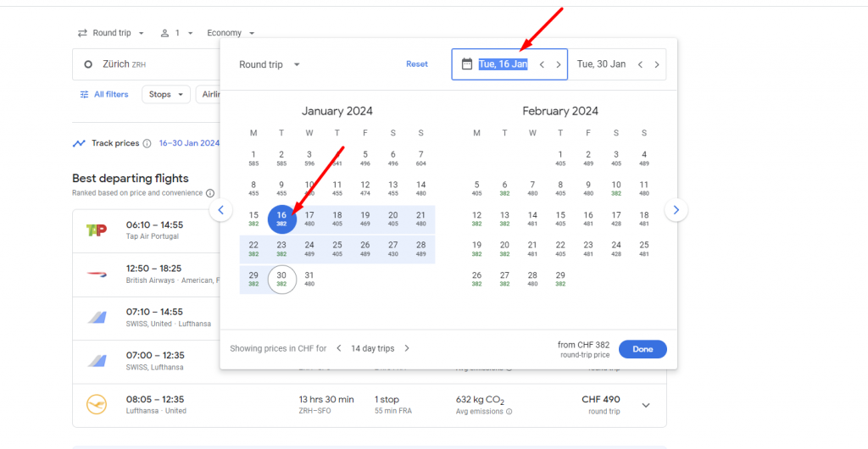Decrease trip length from 14 days
The width and height of the screenshot is (868, 449).
pyautogui.click(x=339, y=348)
